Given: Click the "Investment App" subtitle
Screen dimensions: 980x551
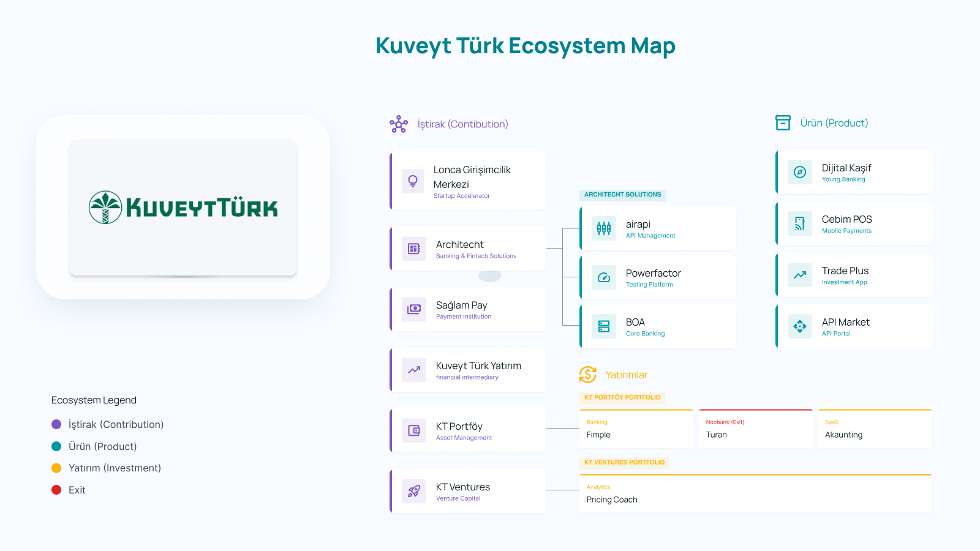Looking at the screenshot, I should coord(845,282).
